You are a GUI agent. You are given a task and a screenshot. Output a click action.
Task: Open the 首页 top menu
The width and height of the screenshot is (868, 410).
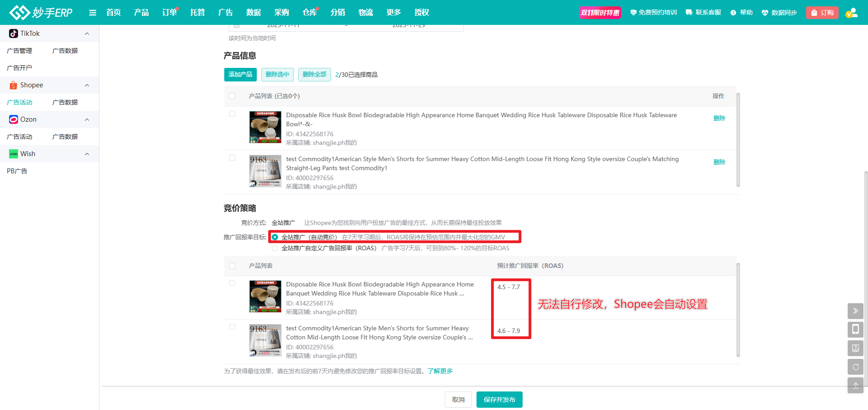(x=113, y=13)
